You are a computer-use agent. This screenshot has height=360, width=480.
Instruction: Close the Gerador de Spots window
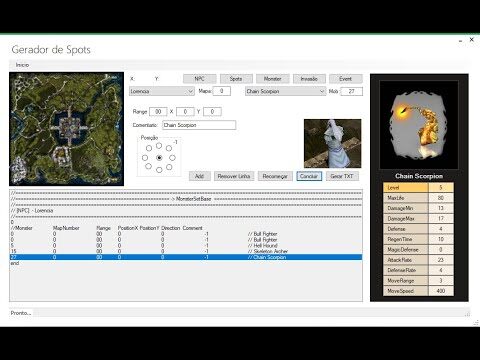472,40
